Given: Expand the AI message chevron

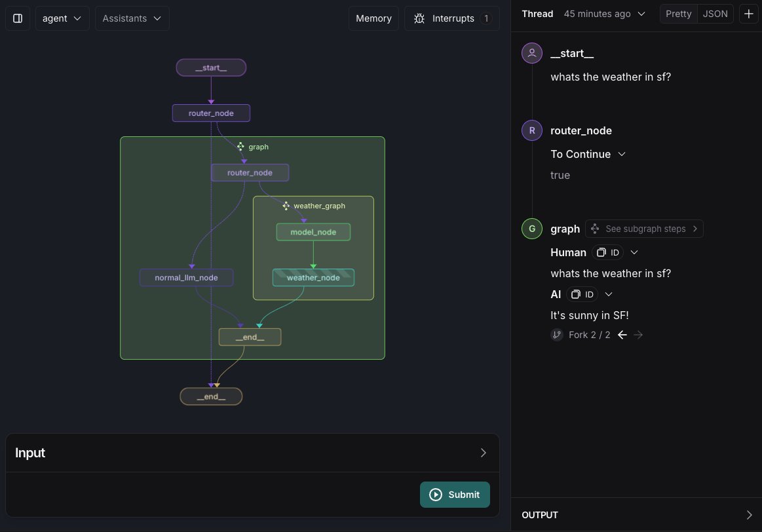Looking at the screenshot, I should click(x=609, y=294).
